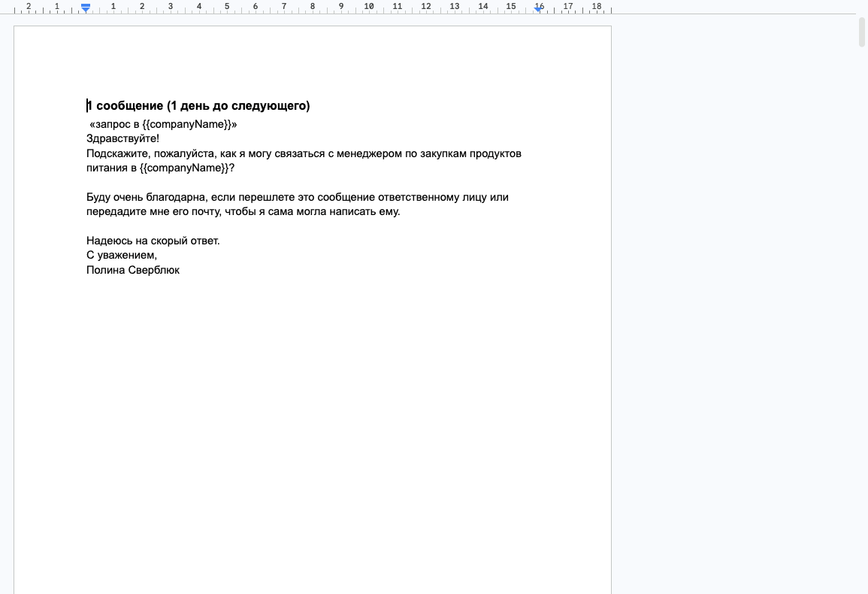
Task: Click the signature 'Полина Сверблюк'
Action: (133, 271)
